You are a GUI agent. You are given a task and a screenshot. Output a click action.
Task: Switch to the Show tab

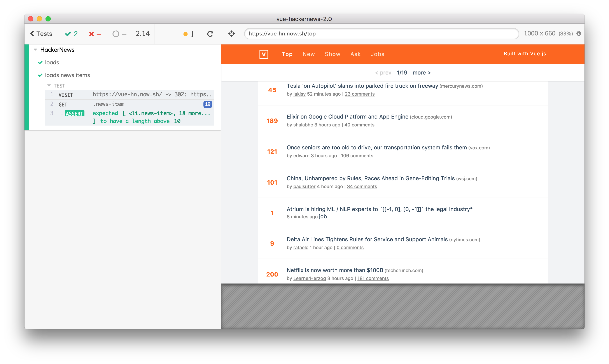332,54
